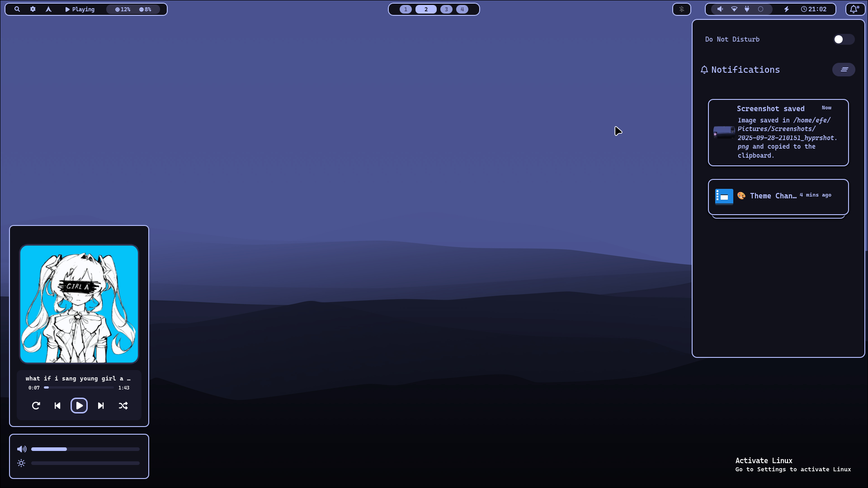The width and height of the screenshot is (868, 488).
Task: Click the 'Screenshot saved' title
Action: point(771,109)
